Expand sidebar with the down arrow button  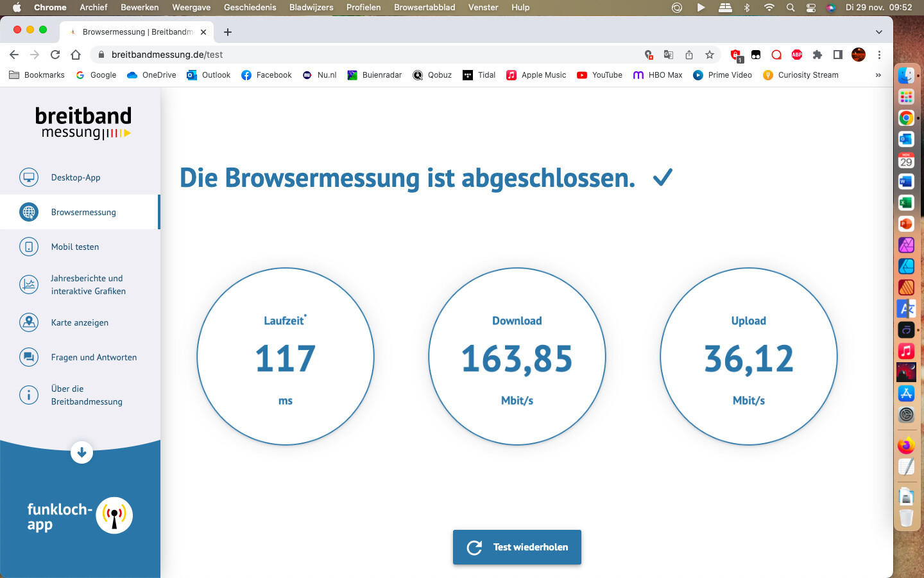(81, 452)
